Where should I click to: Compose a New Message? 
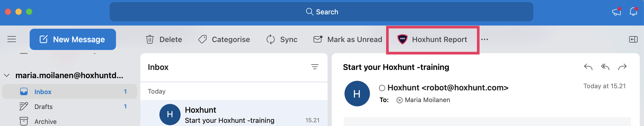pos(73,39)
